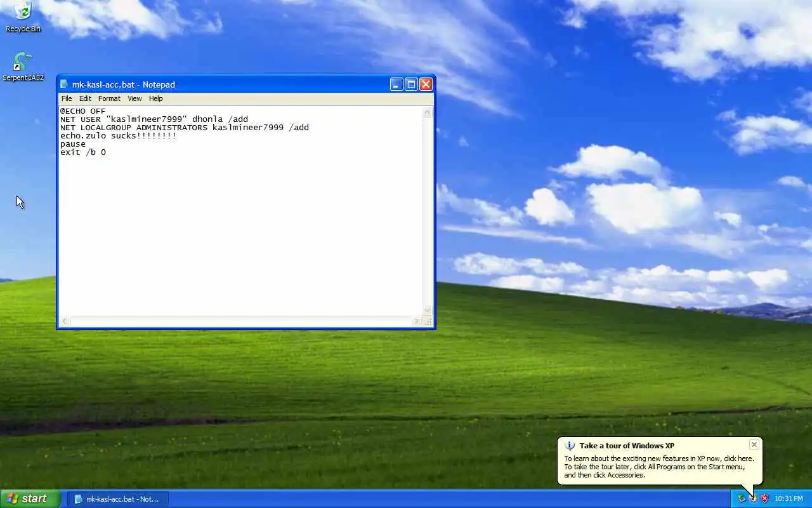Click the 'NET LOCALGROUP ADMINISTRATORS' line

185,128
